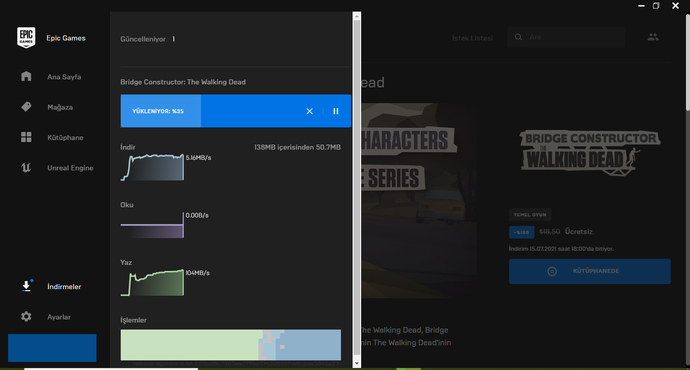The height and width of the screenshot is (370, 690).
Task: Click the main page scrollbar thumb
Action: [687, 62]
